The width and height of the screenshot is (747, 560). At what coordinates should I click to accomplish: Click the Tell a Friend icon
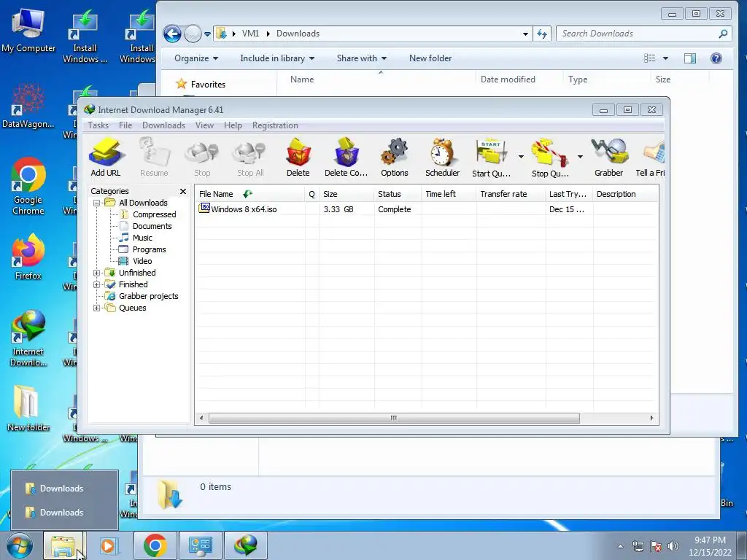651,157
